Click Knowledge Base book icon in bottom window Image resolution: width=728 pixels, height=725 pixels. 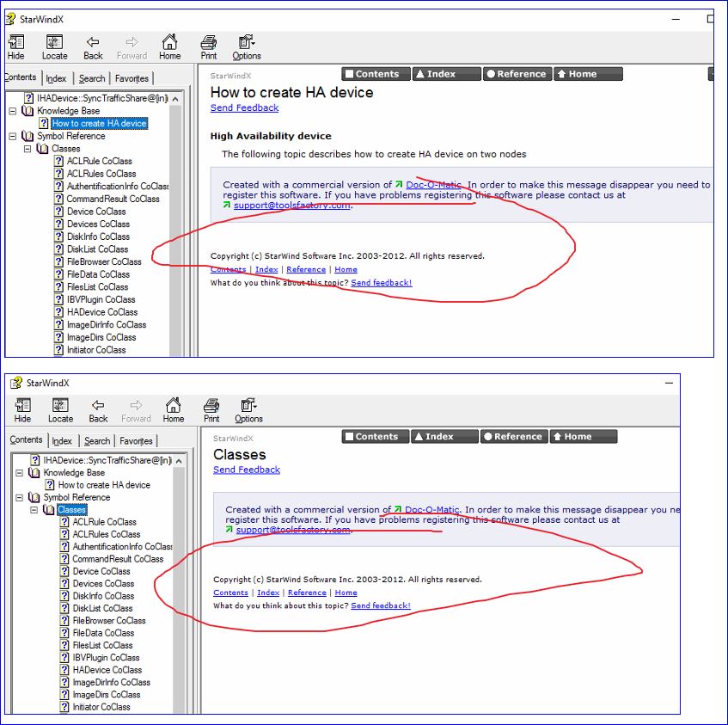point(34,473)
